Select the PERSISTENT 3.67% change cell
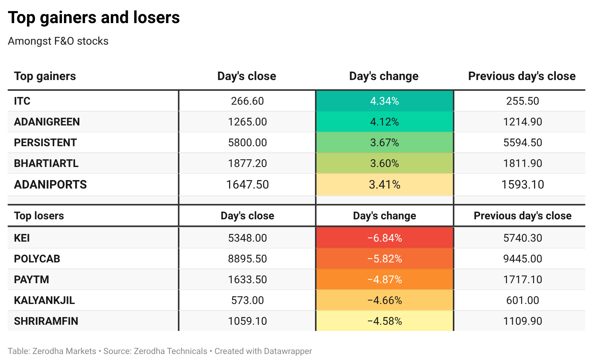593x364 pixels. 384,143
